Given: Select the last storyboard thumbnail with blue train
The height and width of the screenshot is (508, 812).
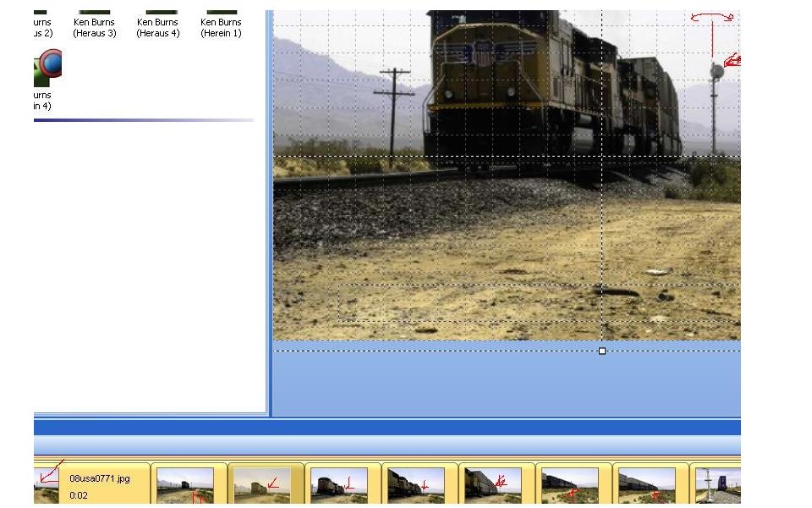Looking at the screenshot, I should (x=717, y=487).
